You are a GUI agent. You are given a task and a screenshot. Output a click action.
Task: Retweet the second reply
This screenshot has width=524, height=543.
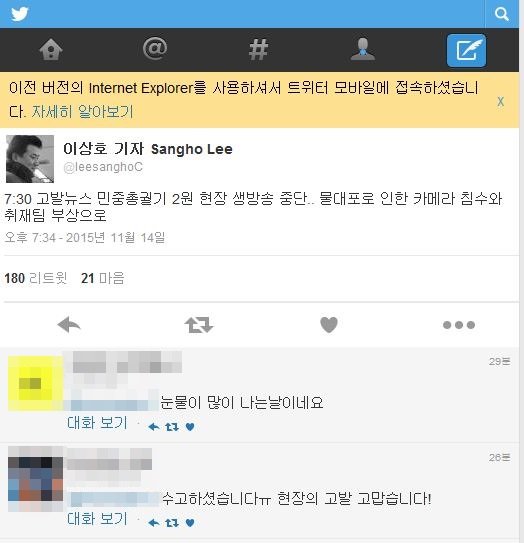172,523
